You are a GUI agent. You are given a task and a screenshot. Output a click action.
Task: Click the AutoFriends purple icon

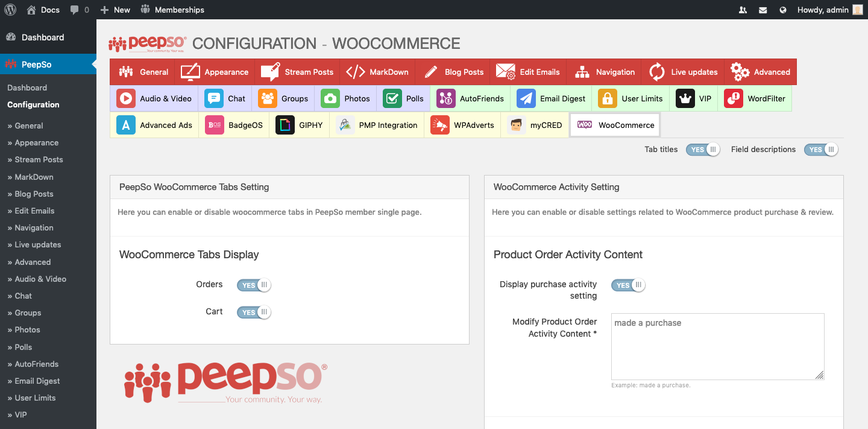446,98
